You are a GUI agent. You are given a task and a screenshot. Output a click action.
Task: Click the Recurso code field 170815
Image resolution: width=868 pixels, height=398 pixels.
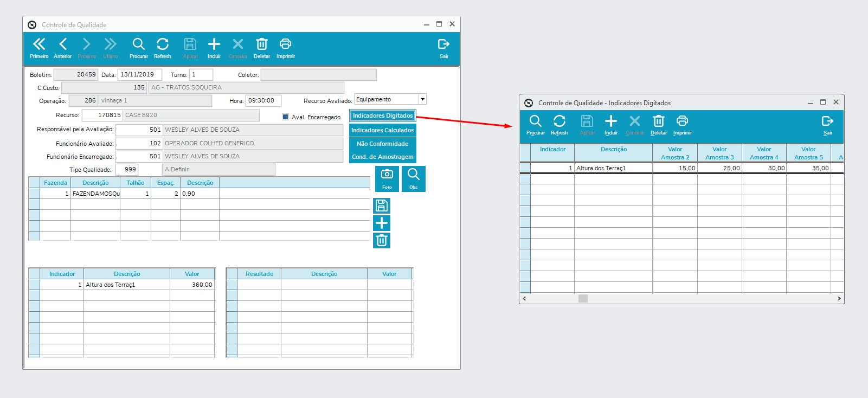tap(102, 115)
